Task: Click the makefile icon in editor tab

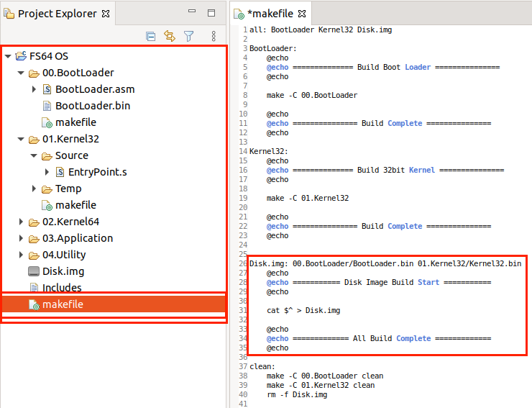Action: (239, 14)
